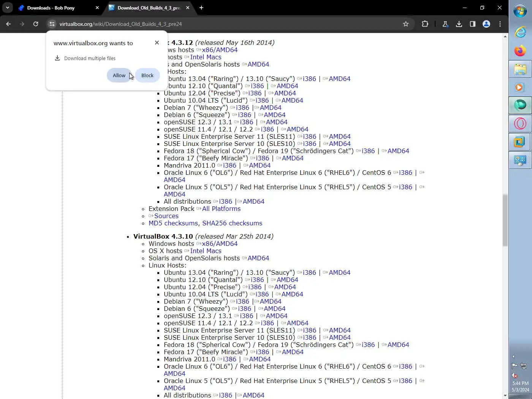Click the scrollbar down arrow
The image size is (532, 399).
tap(505, 396)
